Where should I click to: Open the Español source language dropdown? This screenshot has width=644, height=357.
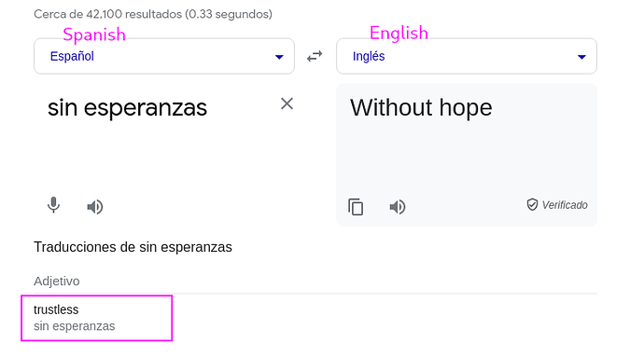coord(164,56)
